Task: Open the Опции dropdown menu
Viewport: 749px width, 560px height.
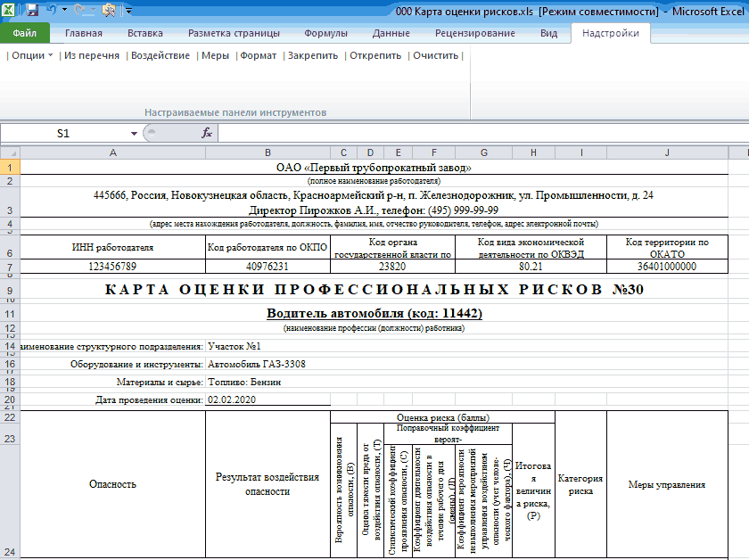Action: coord(31,55)
